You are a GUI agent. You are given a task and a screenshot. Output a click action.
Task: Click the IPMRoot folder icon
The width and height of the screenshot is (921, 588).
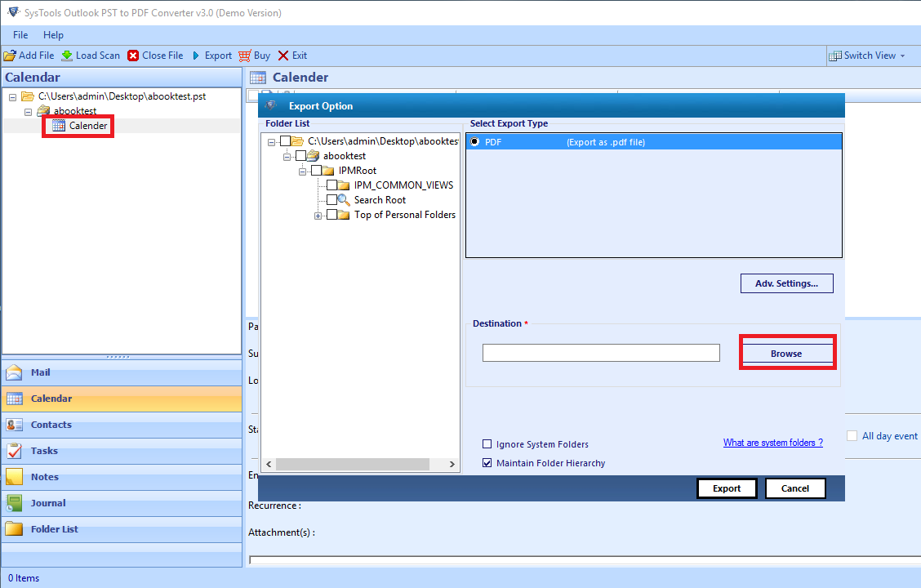click(x=328, y=171)
